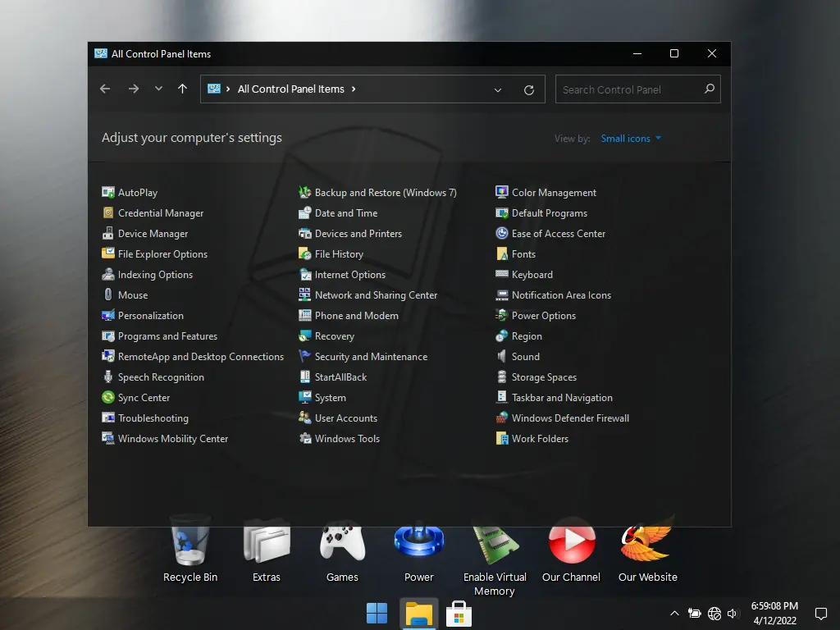Expand the chevron before All Control Panel Items
Image resolution: width=840 pixels, height=630 pixels.
pyautogui.click(x=228, y=89)
